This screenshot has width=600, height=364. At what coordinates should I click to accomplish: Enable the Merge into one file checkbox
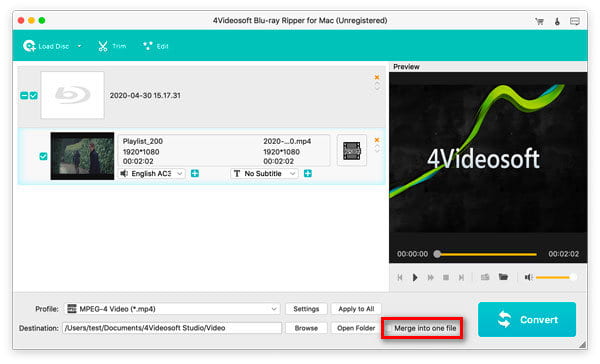(389, 328)
